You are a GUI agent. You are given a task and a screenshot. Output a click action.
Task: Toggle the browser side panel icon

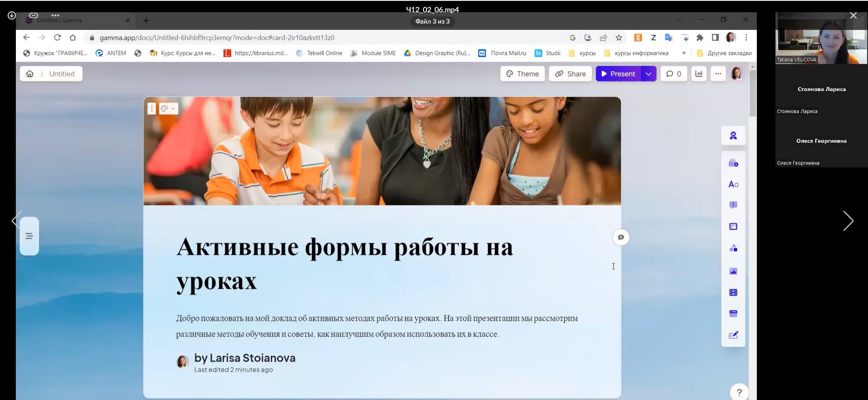pos(715,38)
